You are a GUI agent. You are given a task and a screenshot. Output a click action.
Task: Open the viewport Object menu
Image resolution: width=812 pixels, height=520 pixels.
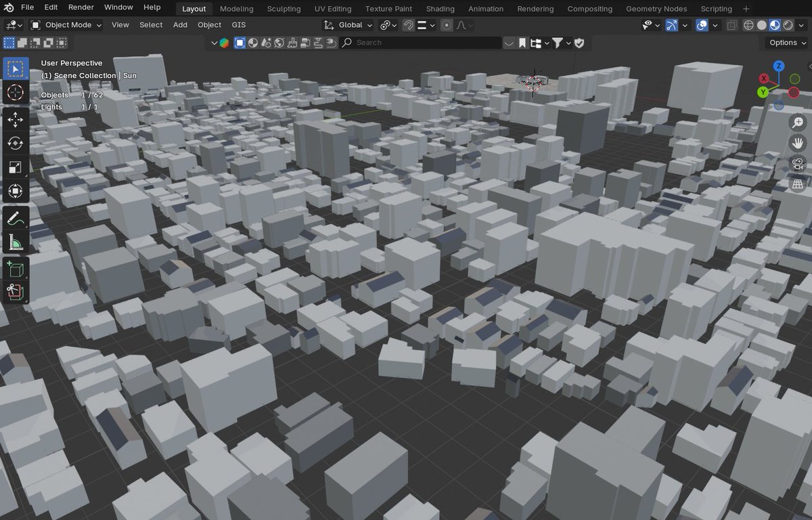(x=209, y=25)
